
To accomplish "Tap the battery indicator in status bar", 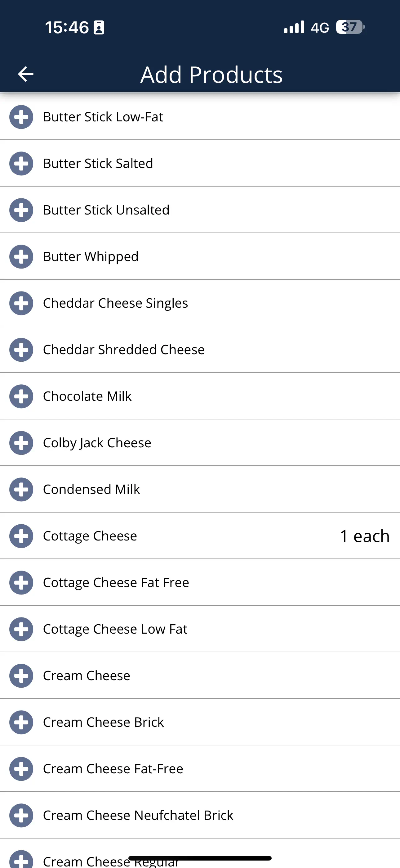I will (x=350, y=27).
